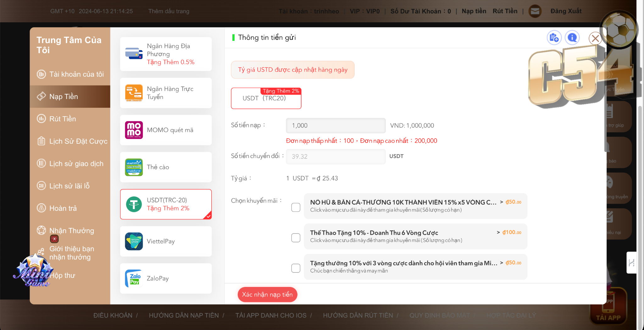Choose ViettelPay payment method label
Screen dimensions: 644x330
(161, 241)
